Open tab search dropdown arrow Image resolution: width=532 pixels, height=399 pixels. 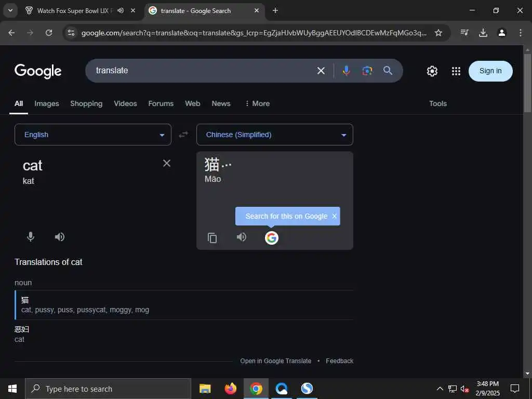click(10, 10)
